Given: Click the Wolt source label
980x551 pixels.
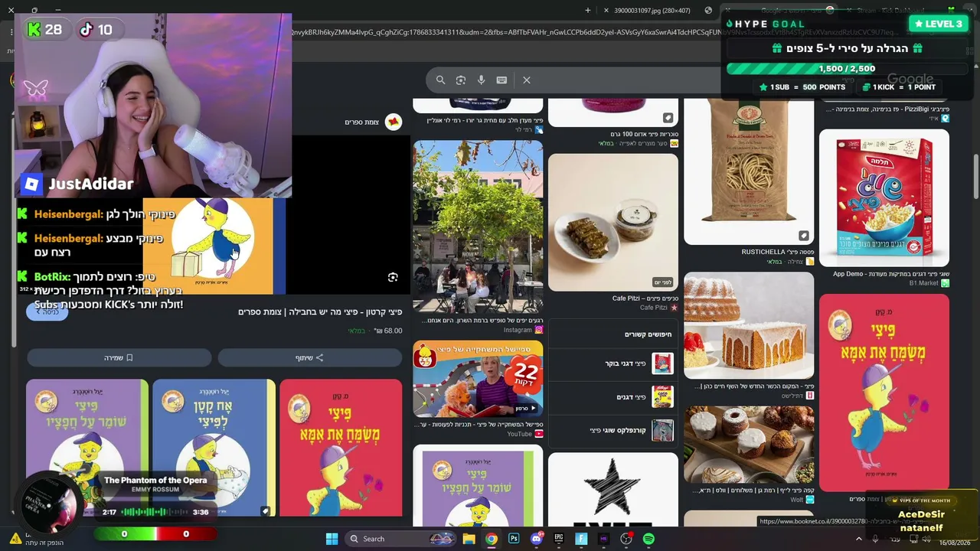Looking at the screenshot, I should [x=797, y=500].
